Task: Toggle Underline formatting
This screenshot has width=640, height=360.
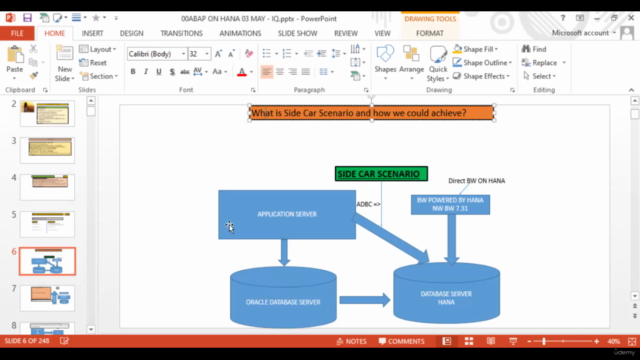Action: click(159, 72)
